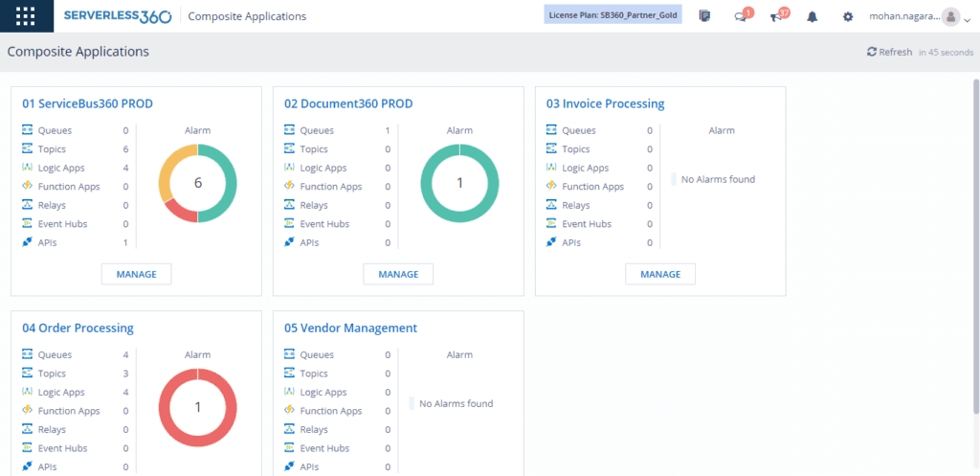Expand the user account dropdown arrow

click(x=967, y=18)
